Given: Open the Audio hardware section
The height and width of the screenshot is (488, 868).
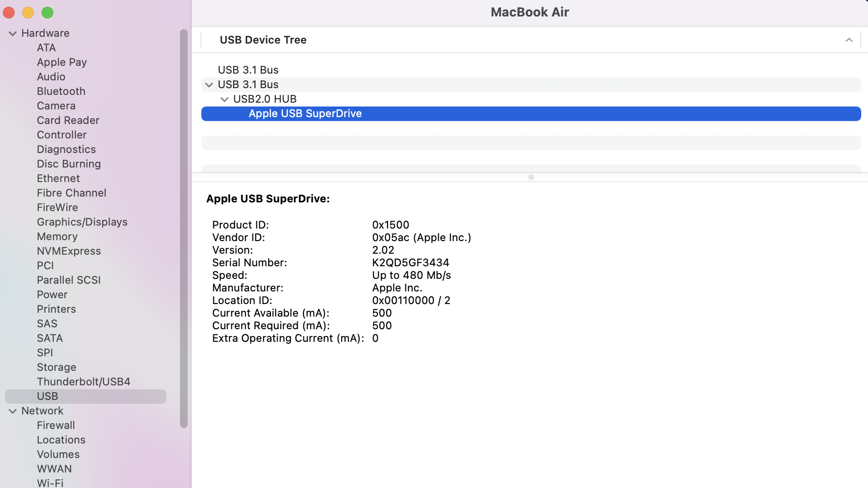Looking at the screenshot, I should coord(51,77).
